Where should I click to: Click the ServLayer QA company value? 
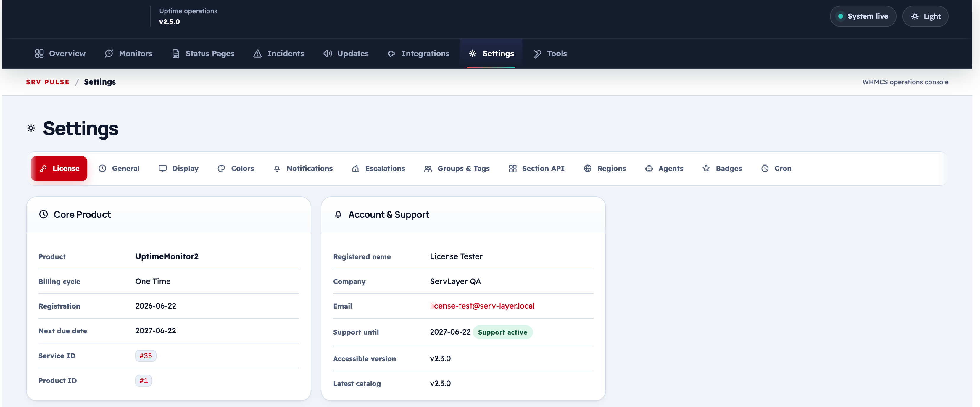pos(455,282)
